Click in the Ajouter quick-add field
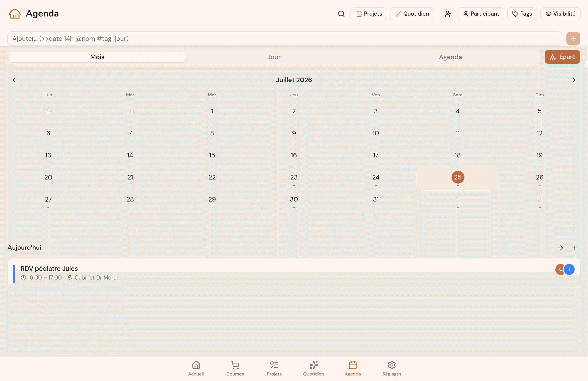Image resolution: width=588 pixels, height=381 pixels. (x=285, y=39)
